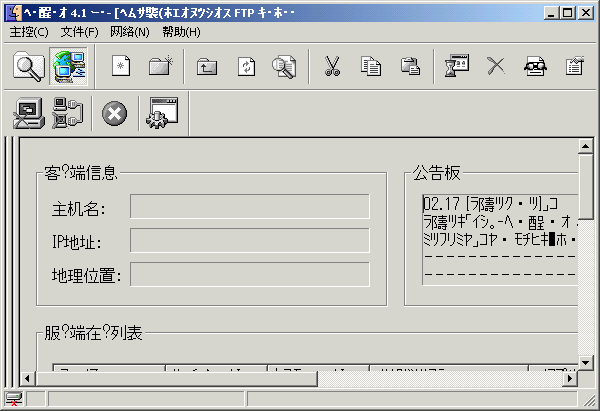Click the refresh page icon

coord(246,67)
